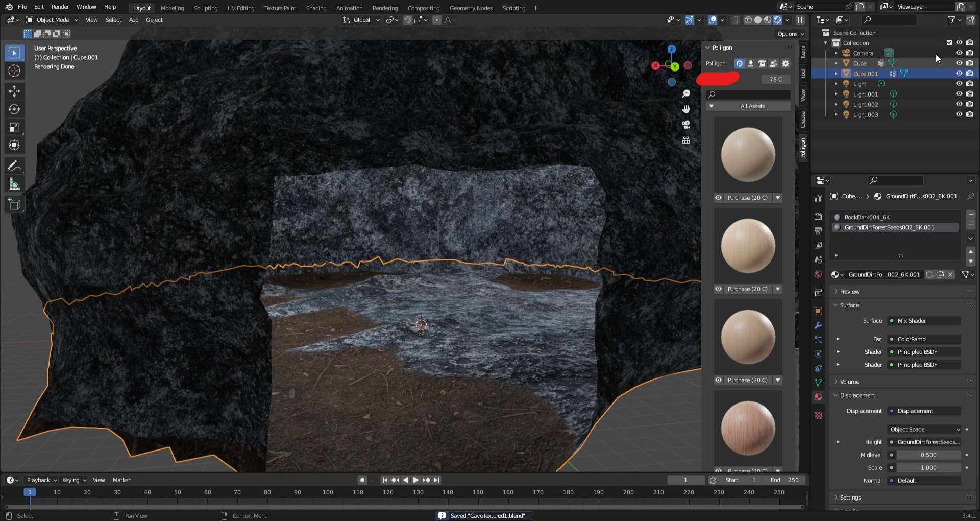Image resolution: width=980 pixels, height=521 pixels.
Task: Click first Purchase (20 C) button
Action: click(747, 198)
